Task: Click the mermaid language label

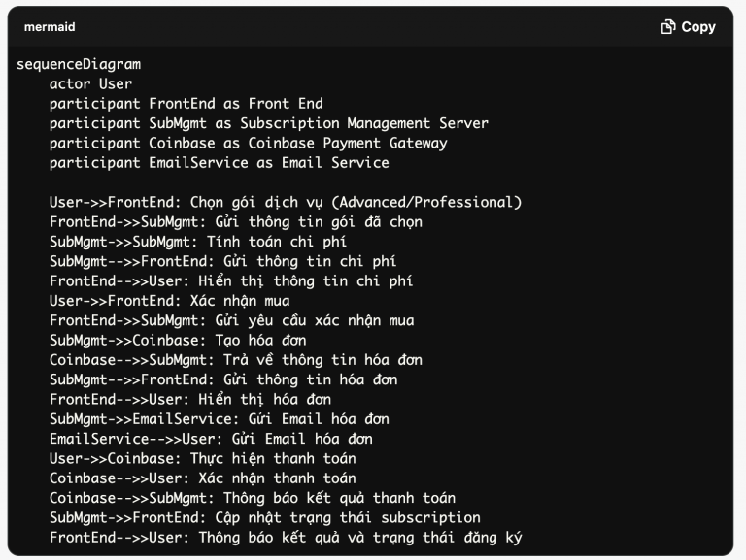Action: coord(50,27)
